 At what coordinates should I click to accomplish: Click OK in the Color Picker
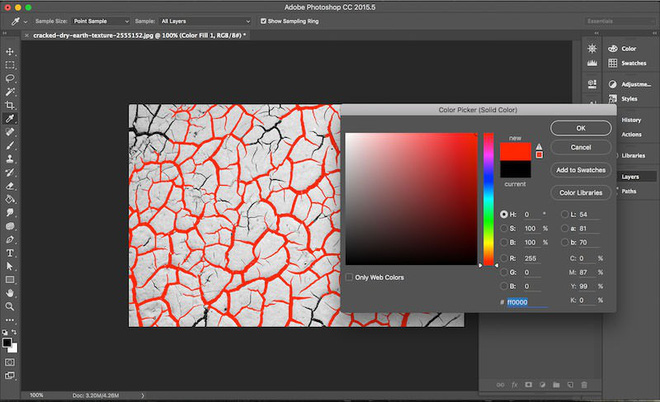pos(580,128)
